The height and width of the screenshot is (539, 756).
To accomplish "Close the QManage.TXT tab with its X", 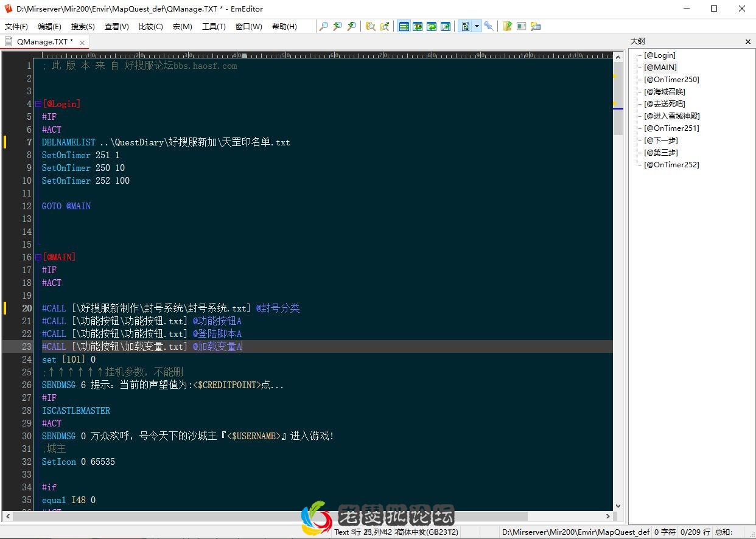I will pyautogui.click(x=83, y=42).
